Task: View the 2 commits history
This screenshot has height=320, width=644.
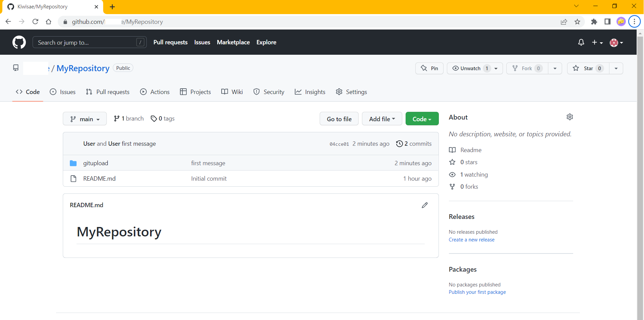Action: 414,144
